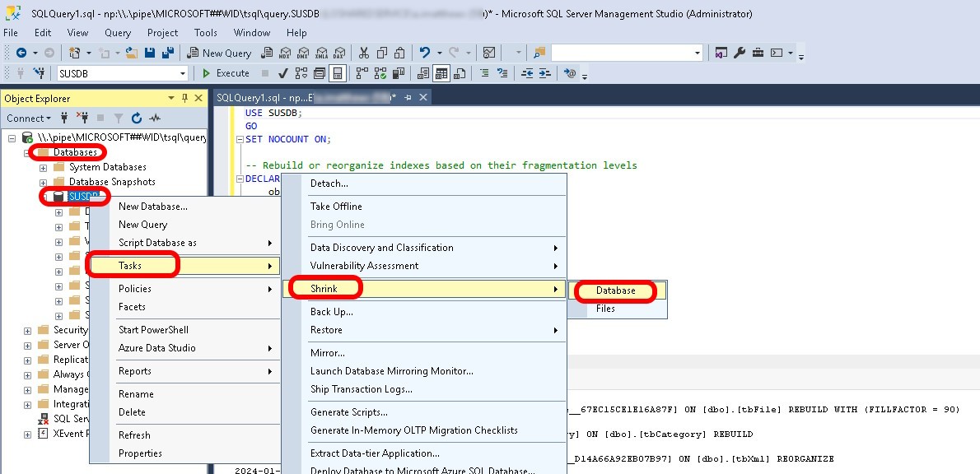Refresh Object Explorer with the refresh icon
The width and height of the screenshot is (980, 474).
click(137, 118)
